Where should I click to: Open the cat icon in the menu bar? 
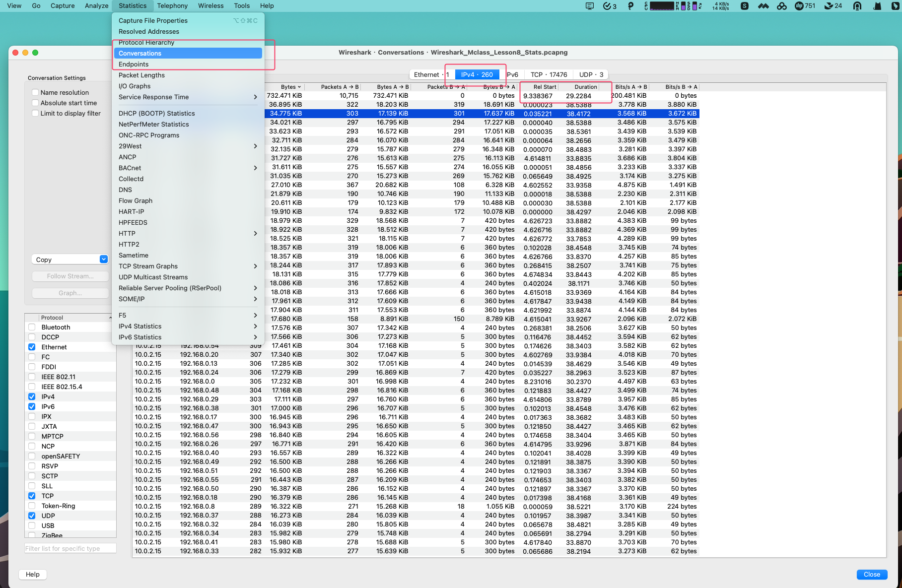(x=878, y=6)
